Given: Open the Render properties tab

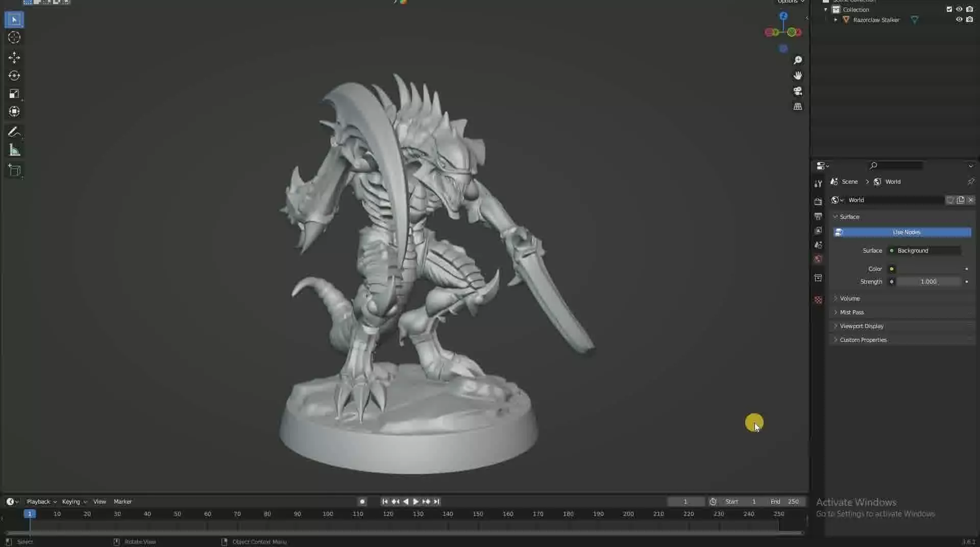Looking at the screenshot, I should (x=818, y=202).
